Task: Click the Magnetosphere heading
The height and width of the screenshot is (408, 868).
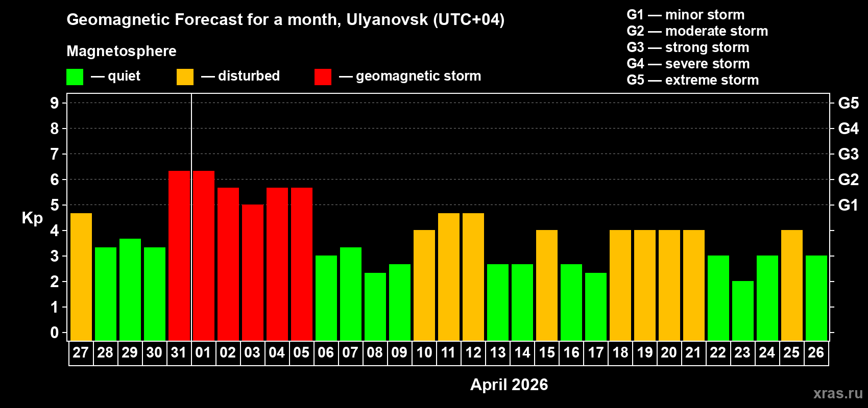Action: click(122, 51)
